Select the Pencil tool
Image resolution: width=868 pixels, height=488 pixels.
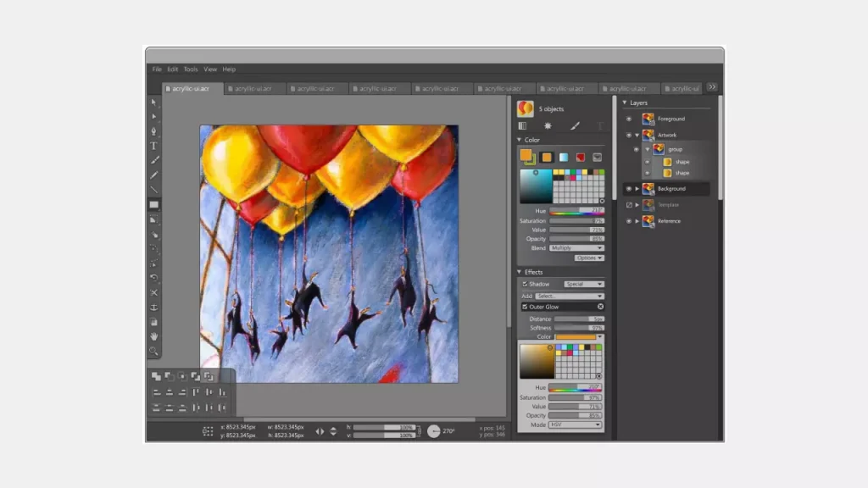pyautogui.click(x=154, y=175)
